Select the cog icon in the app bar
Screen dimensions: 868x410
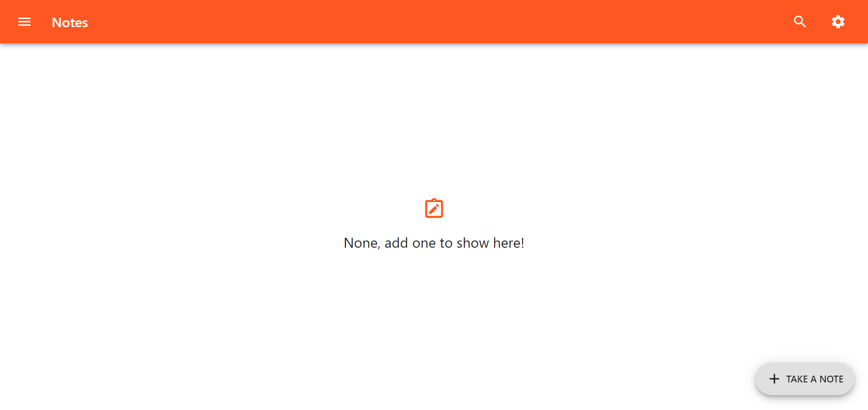tap(838, 22)
